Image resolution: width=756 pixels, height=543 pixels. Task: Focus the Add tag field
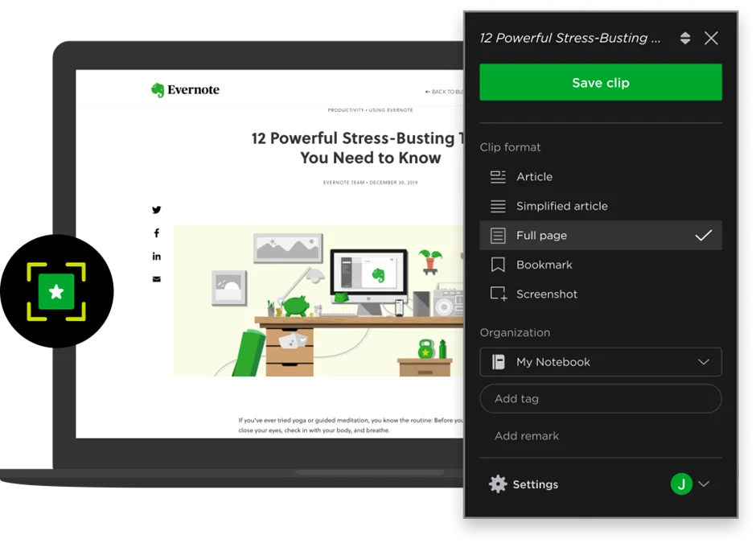click(600, 399)
